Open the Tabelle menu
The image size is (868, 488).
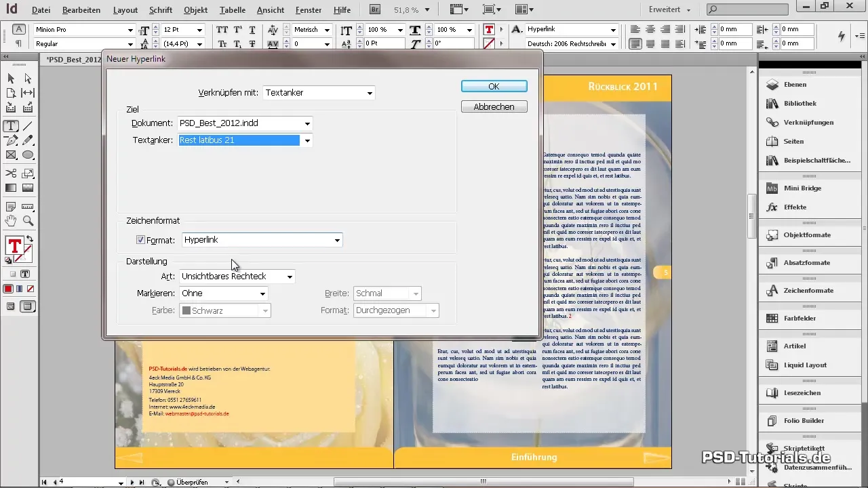[x=233, y=10]
